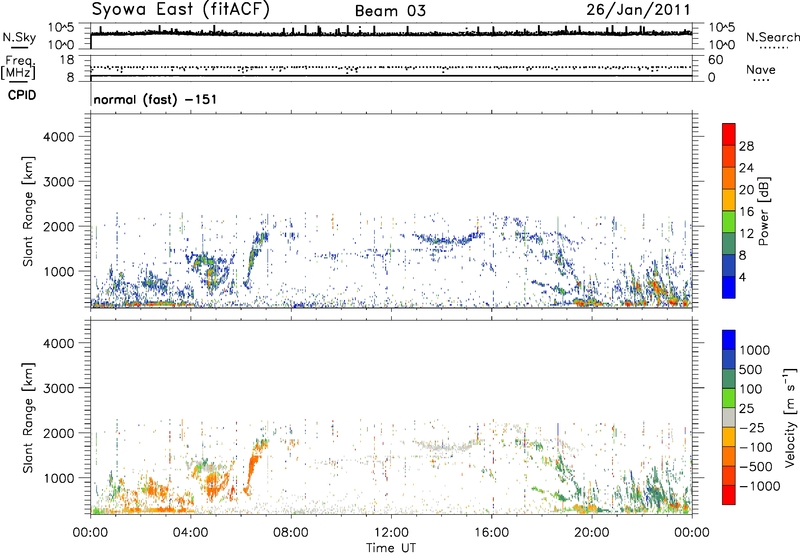800x554 pixels.
Task: Click the 'CPID' label
Action: click(22, 95)
